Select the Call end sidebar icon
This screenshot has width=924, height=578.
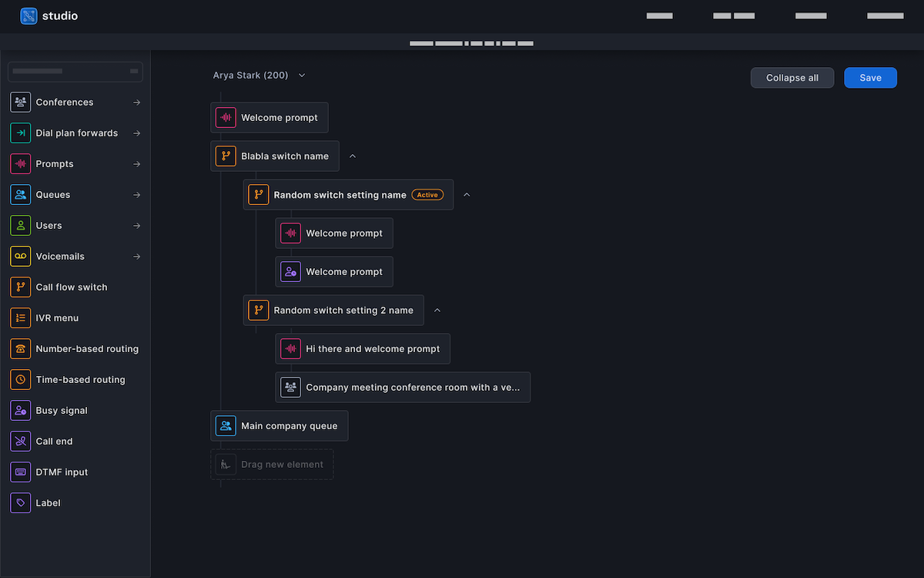pos(20,441)
